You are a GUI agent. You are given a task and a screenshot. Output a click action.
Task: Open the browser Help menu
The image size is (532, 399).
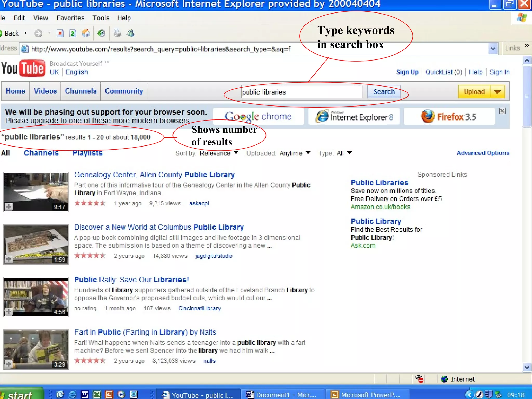[x=124, y=18]
